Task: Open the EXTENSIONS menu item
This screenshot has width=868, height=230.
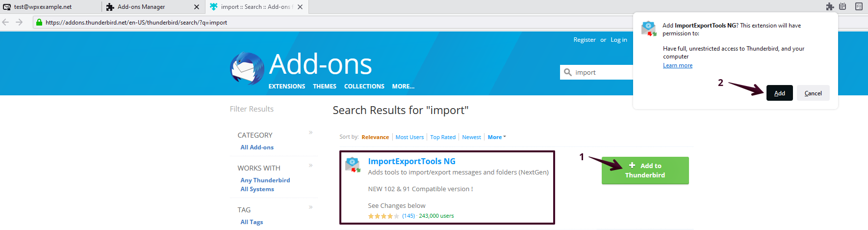Action: pos(287,86)
